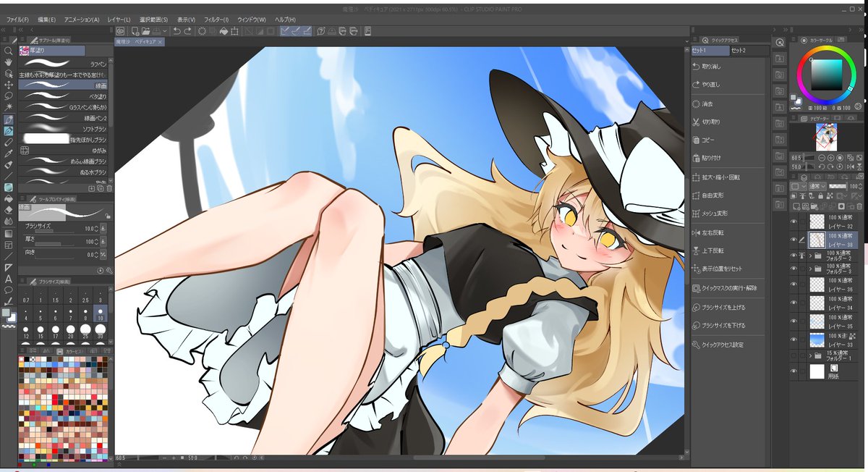This screenshot has height=472, width=868.
Task: Select the Lasso selection tool
Action: coord(8,96)
